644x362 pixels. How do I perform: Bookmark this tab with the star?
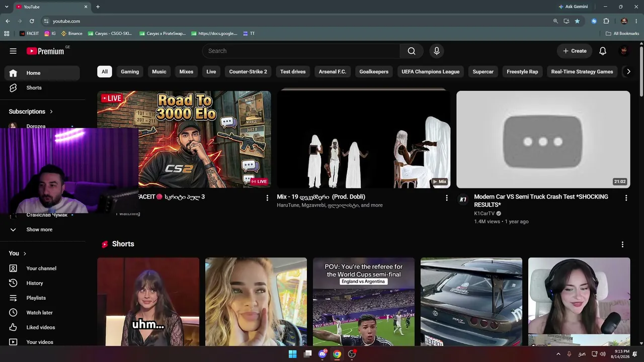pyautogui.click(x=577, y=21)
